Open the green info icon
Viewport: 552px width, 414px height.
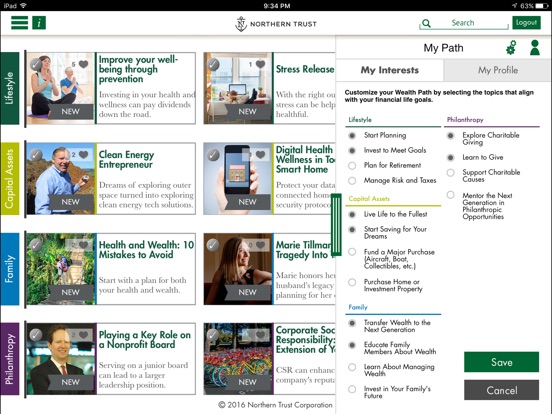[39, 23]
